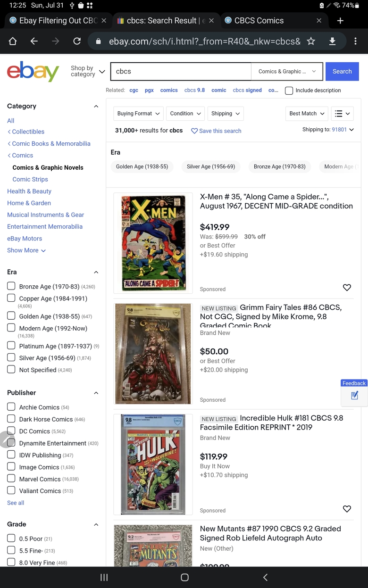Open the Buying Format dropdown
Image resolution: width=368 pixels, height=588 pixels.
[139, 114]
